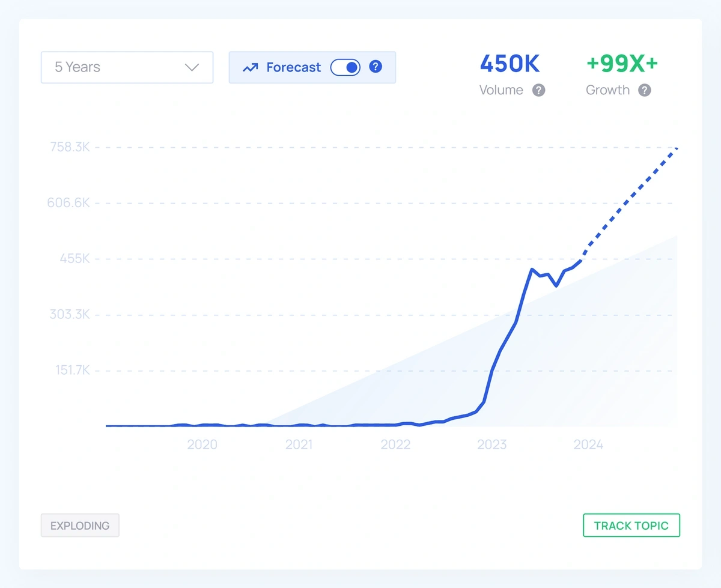The image size is (721, 588).
Task: Click the dotted forecast line's top endpoint
Action: point(676,148)
